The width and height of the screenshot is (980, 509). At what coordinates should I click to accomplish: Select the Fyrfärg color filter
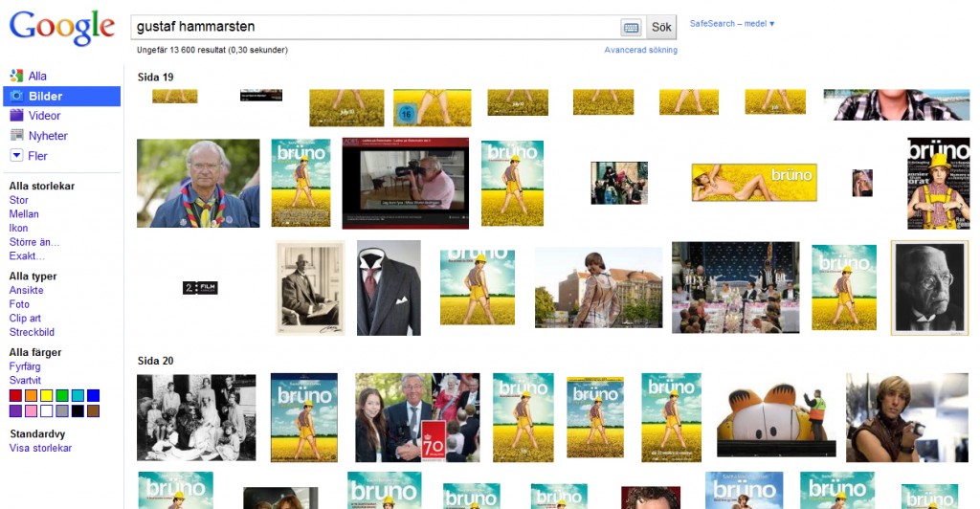point(25,366)
